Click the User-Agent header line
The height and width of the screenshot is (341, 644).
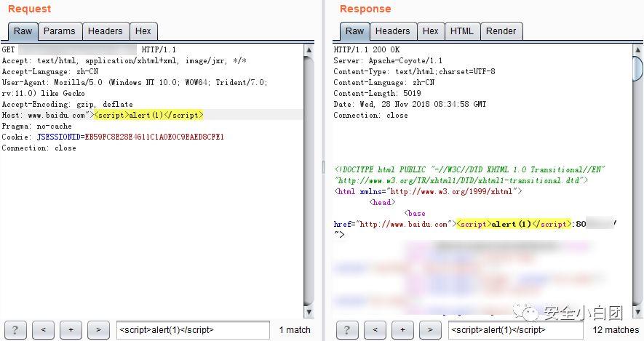(135, 88)
